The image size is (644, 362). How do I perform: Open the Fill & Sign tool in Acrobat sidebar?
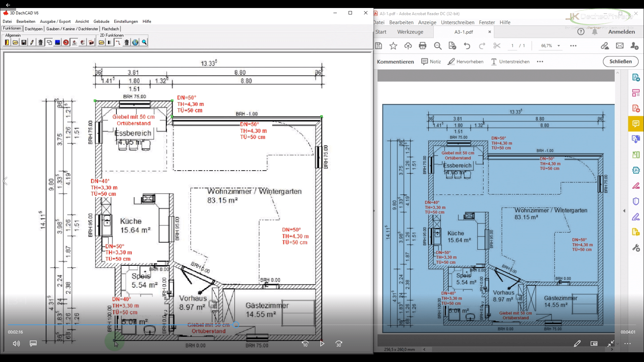pos(636,217)
